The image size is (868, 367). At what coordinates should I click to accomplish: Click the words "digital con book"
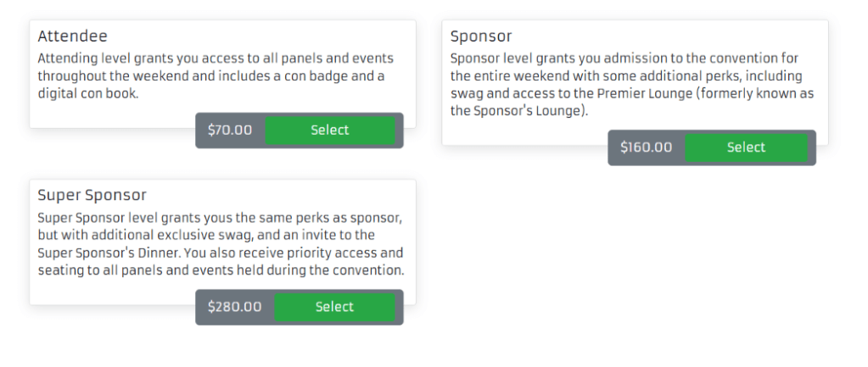point(87,94)
